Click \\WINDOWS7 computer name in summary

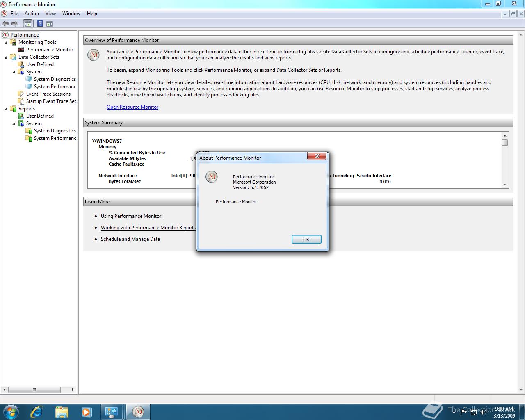pyautogui.click(x=107, y=141)
